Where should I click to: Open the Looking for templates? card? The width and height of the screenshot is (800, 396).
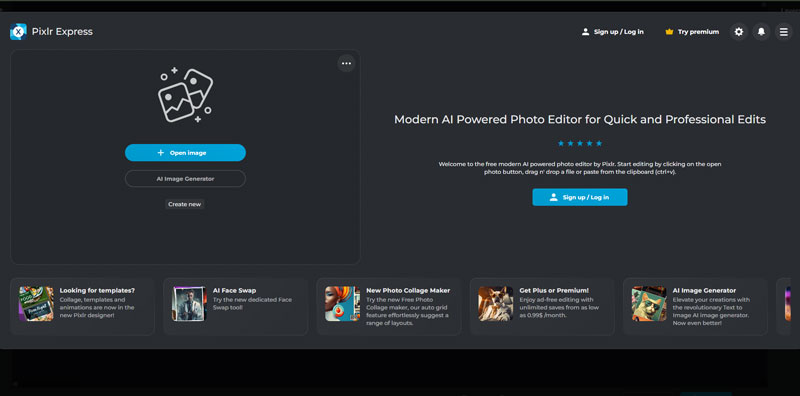click(x=82, y=306)
